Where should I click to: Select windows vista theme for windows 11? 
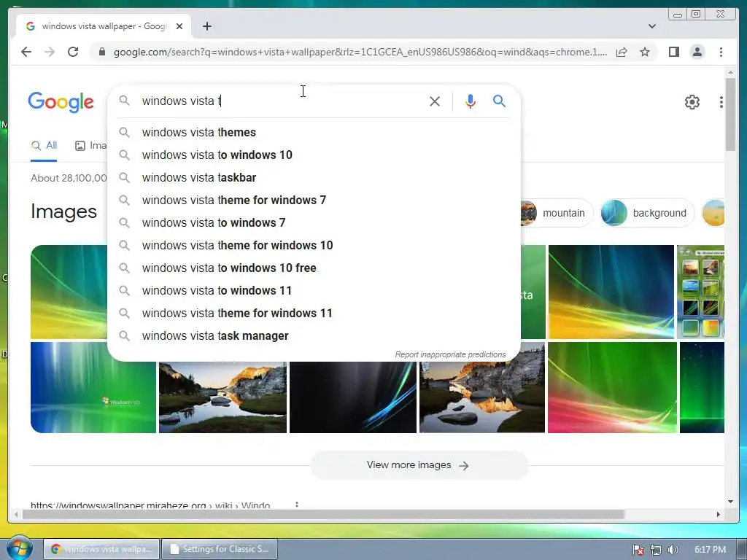[314, 314]
